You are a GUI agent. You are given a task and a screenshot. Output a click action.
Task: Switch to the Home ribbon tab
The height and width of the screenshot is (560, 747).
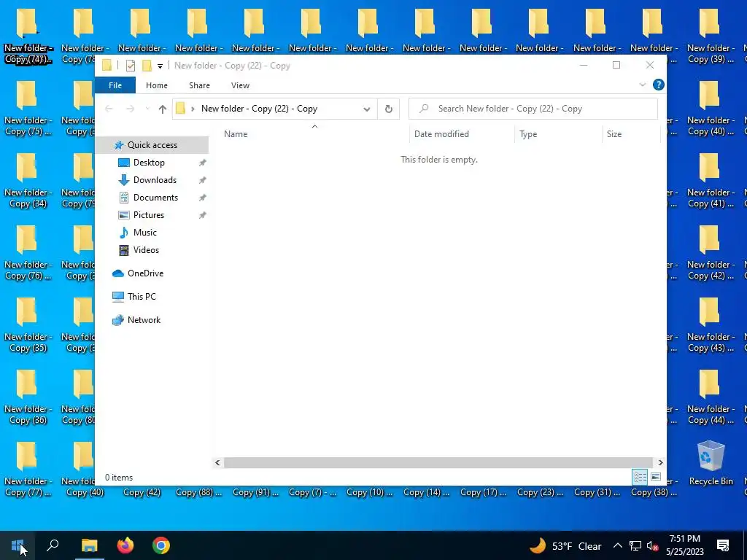tap(157, 85)
